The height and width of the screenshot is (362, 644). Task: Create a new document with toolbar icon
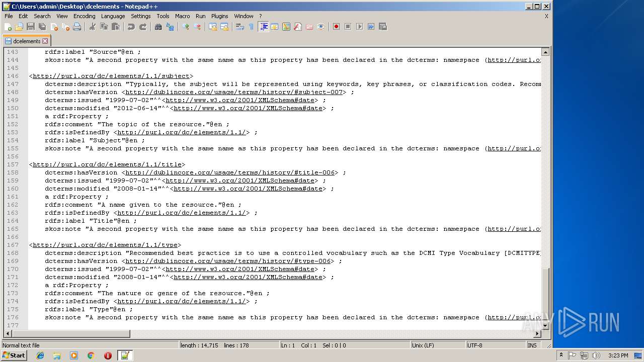(x=8, y=27)
